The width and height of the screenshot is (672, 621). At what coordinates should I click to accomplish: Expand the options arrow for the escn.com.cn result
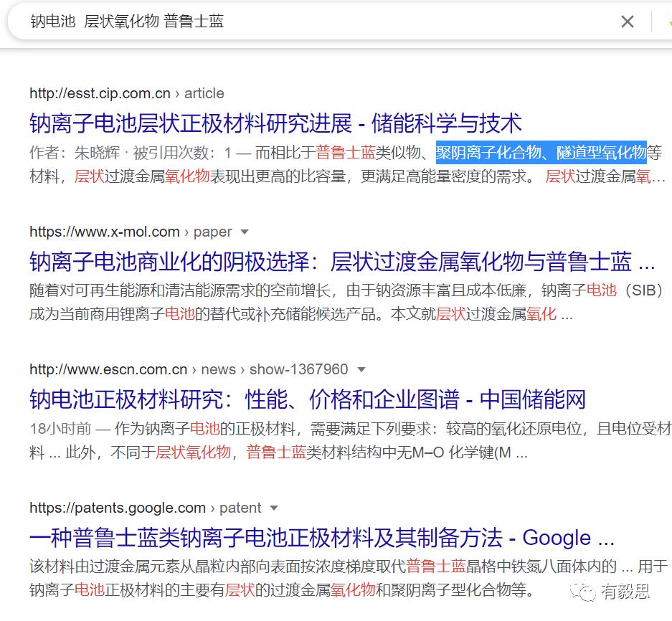tap(361, 369)
